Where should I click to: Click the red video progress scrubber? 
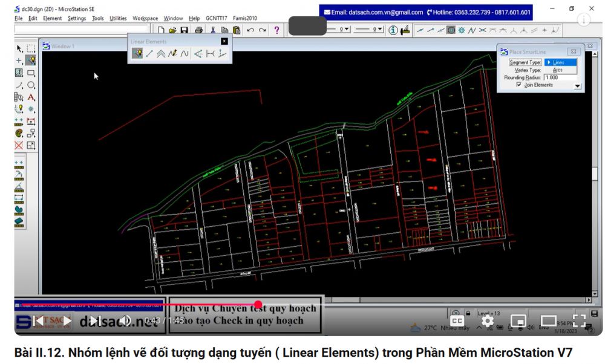[x=258, y=305]
